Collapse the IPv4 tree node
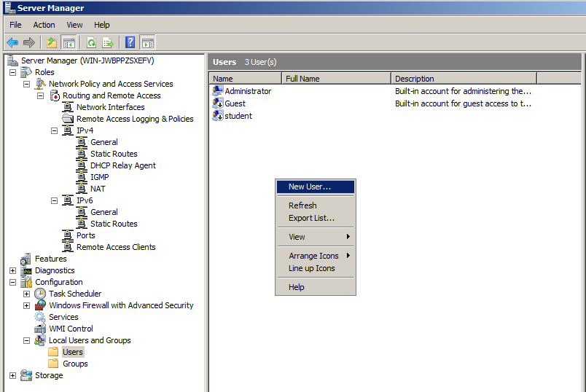Screen dimensions: 586x392 54,131
